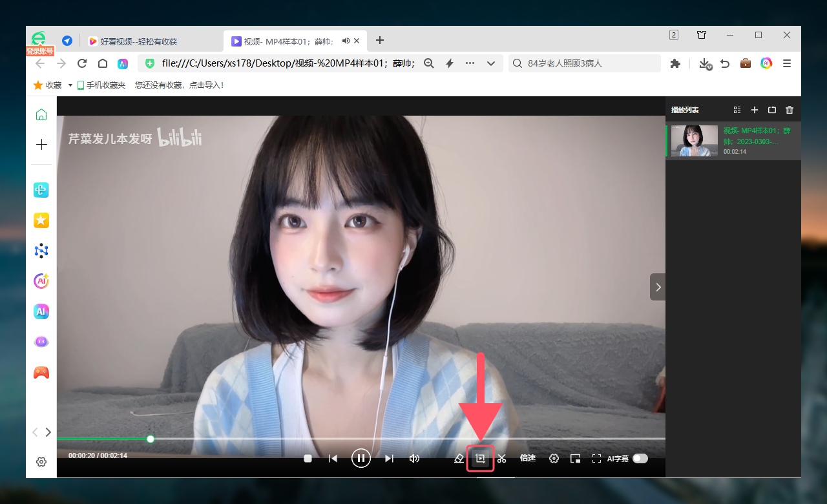Screen dimensions: 827x504
Task: Switch to picture-in-picture mini window
Action: click(575, 458)
